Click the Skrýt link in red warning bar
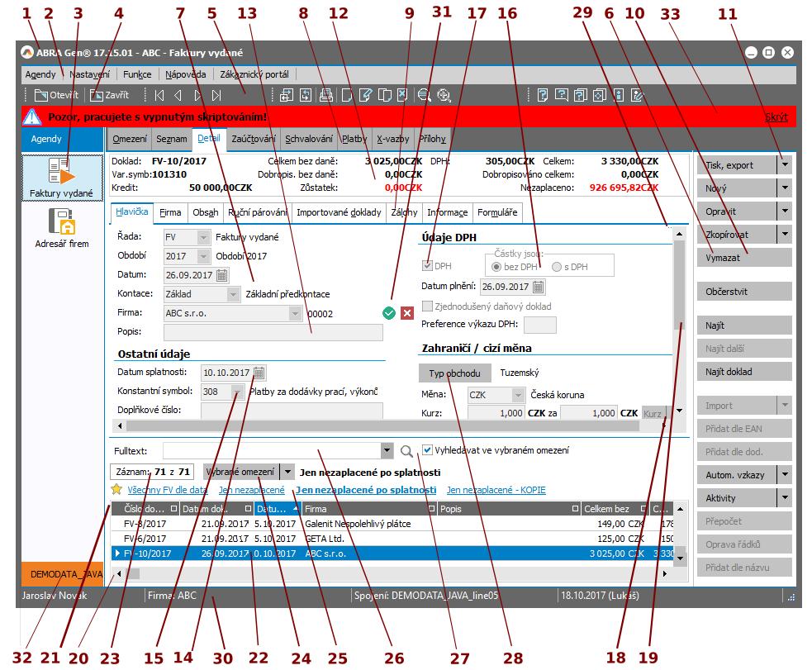The image size is (812, 670). click(x=776, y=117)
